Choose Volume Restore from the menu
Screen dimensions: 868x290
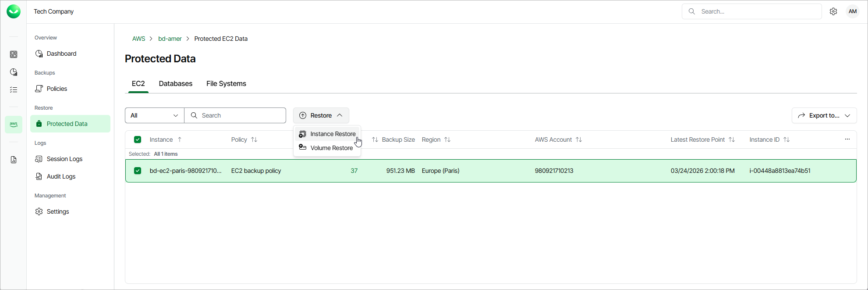pos(331,148)
